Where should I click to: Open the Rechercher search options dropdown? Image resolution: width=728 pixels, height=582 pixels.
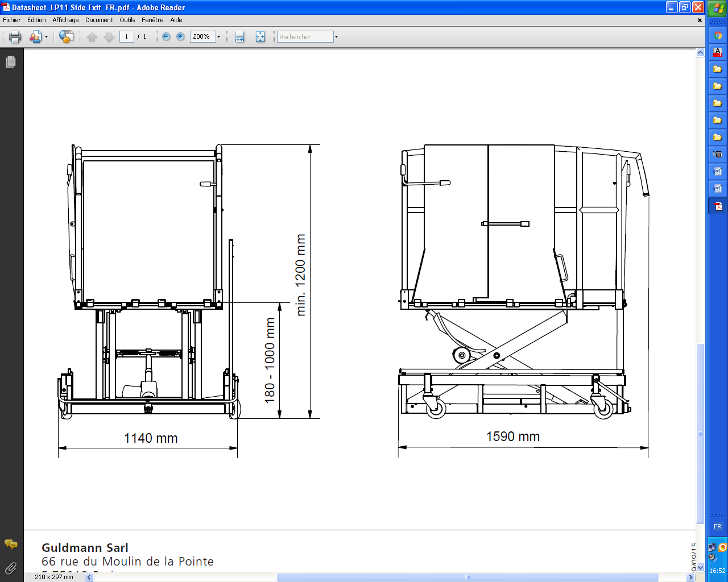(336, 37)
